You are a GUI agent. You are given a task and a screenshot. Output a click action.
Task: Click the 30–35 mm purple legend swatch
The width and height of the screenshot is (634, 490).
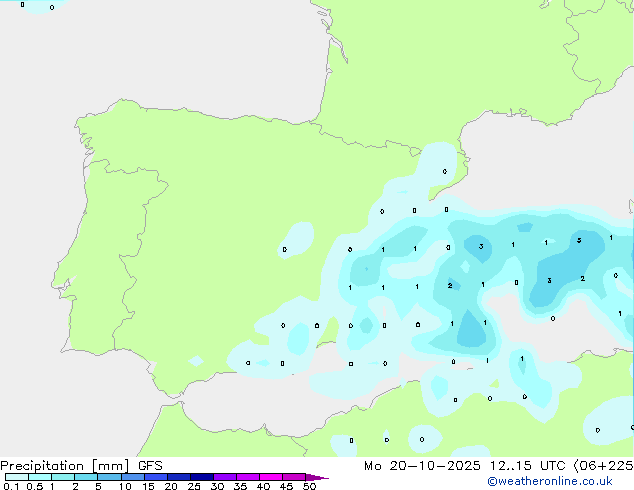coord(225,477)
